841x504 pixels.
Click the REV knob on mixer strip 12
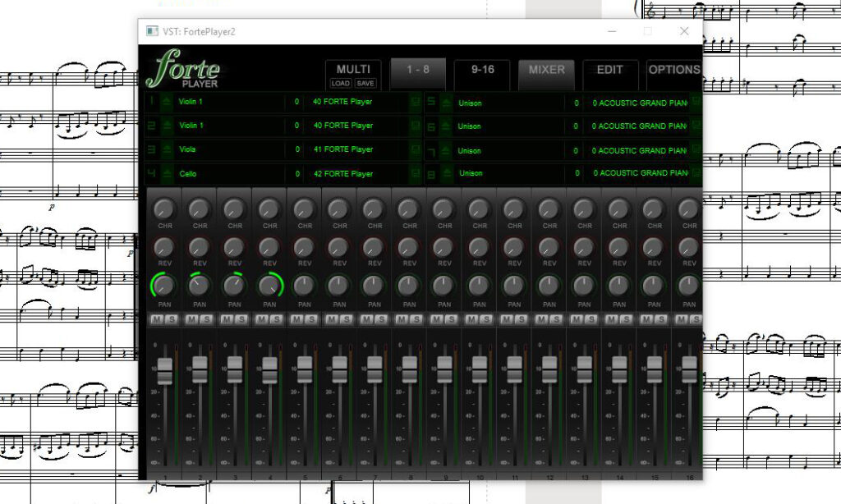pyautogui.click(x=549, y=247)
